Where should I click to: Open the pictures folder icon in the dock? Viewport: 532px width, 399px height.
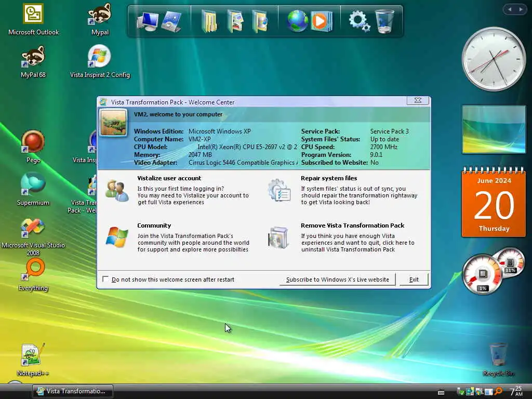point(235,21)
